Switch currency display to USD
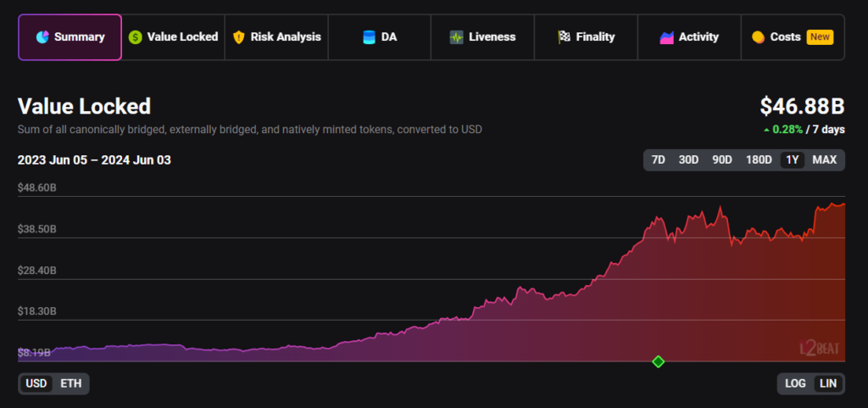868x408 pixels. [36, 383]
